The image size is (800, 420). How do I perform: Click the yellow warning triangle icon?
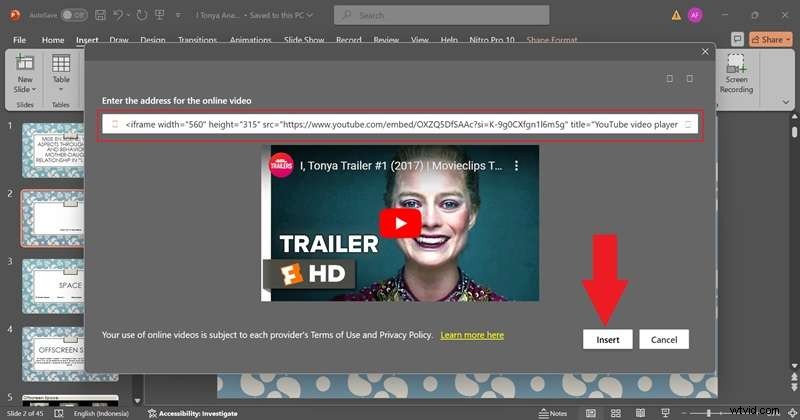pyautogui.click(x=676, y=15)
